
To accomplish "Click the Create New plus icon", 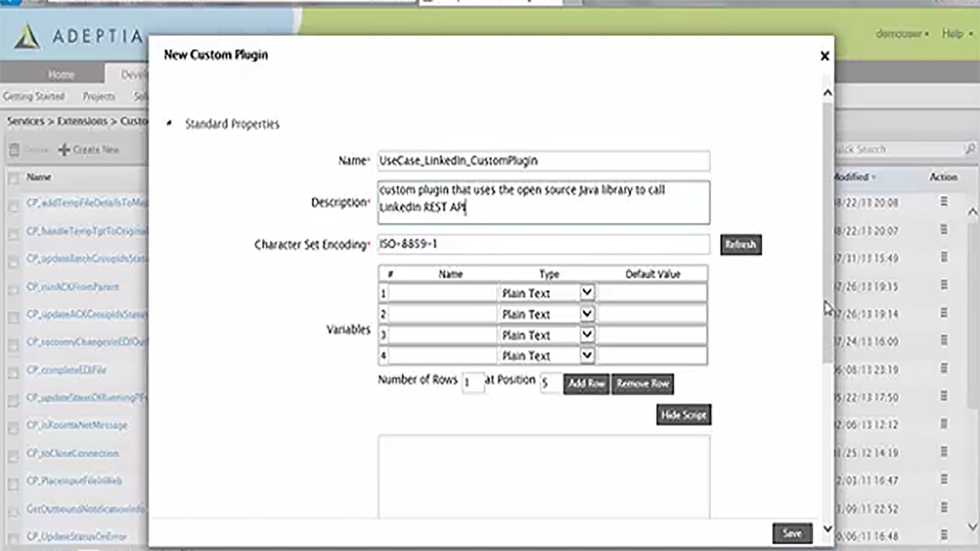I will tap(64, 150).
